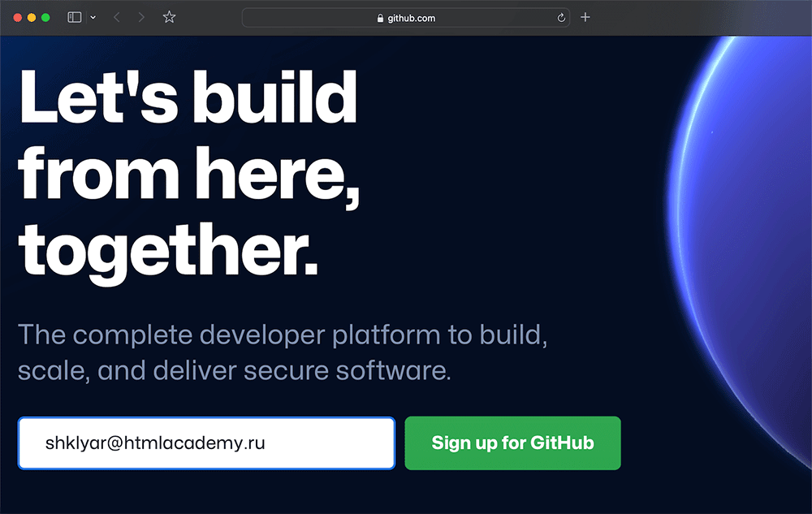The image size is (812, 514).
Task: Click the padlock icon beside github.com
Action: (380, 18)
